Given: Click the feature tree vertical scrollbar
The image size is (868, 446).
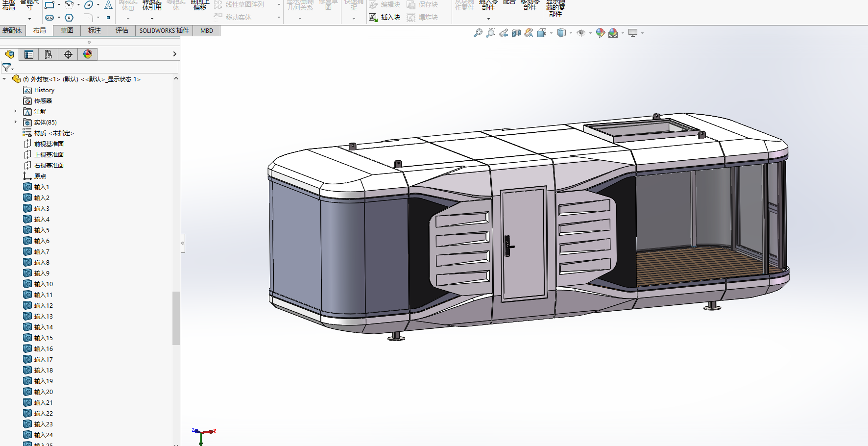Looking at the screenshot, I should click(176, 319).
